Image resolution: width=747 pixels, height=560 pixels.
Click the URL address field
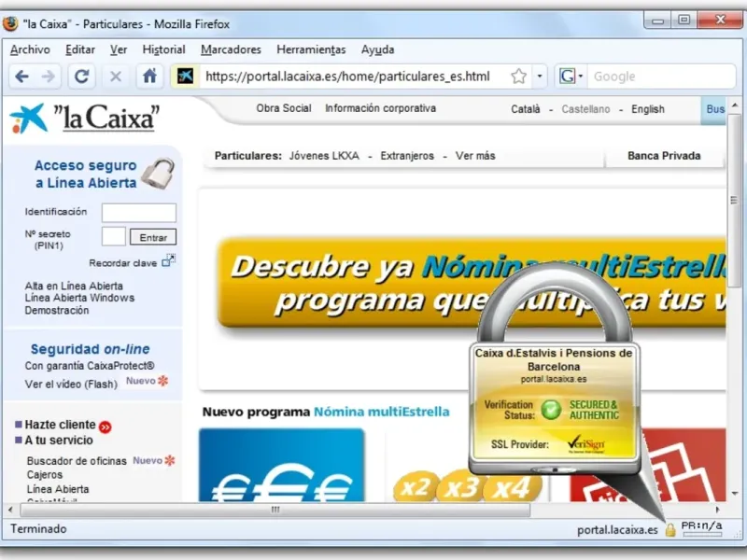point(347,77)
